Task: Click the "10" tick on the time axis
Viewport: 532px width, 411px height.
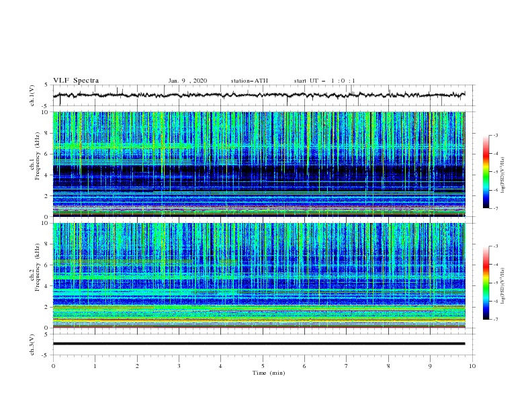Action: click(472, 366)
